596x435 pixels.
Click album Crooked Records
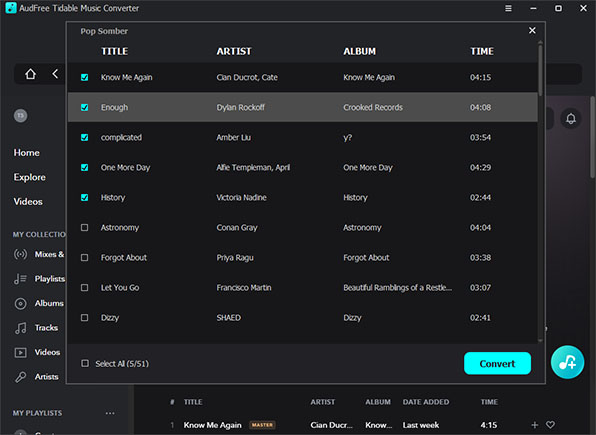point(373,107)
